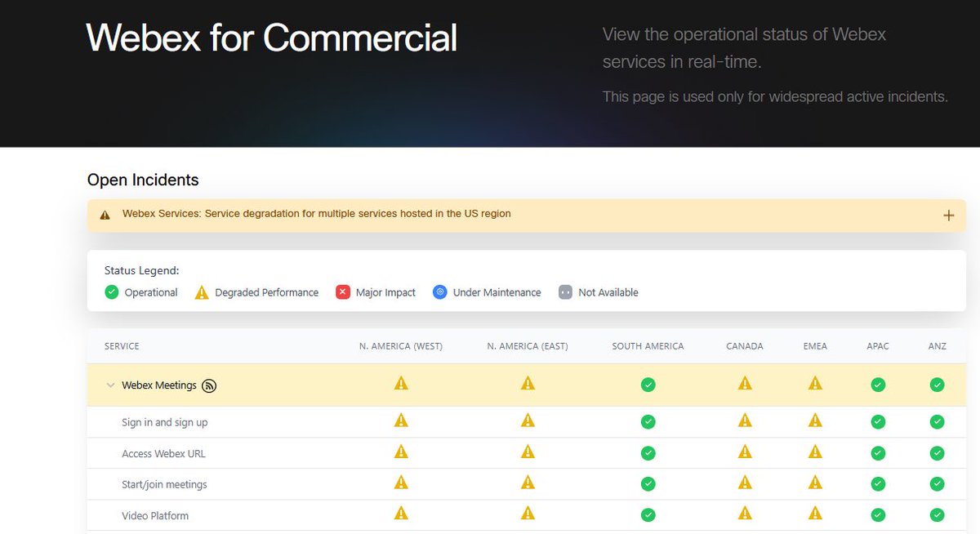Click the Under Maintenance blue legend icon
Viewport: 980px width, 534px height.
pyautogui.click(x=440, y=292)
